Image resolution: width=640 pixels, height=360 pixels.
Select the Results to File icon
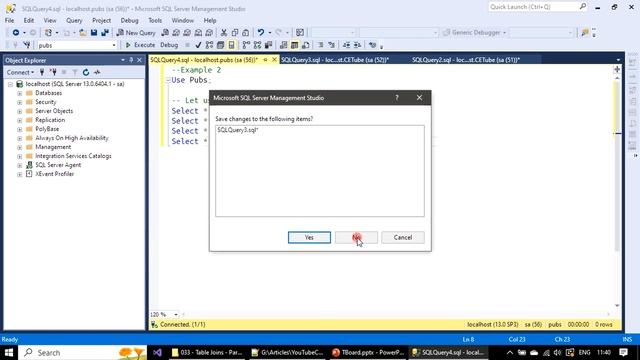(x=305, y=45)
